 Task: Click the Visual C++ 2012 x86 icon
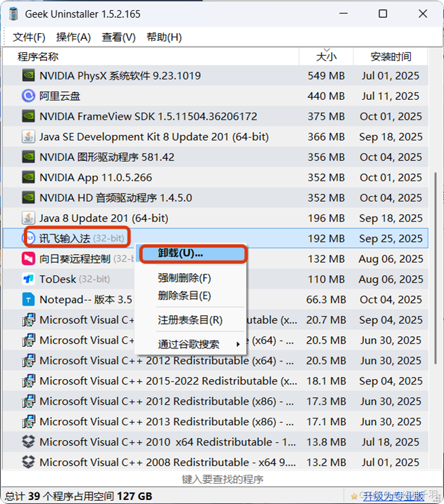tap(29, 401)
